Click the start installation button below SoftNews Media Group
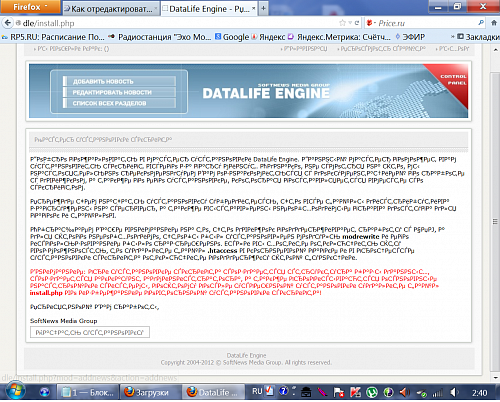Viewport: 500px width, 402px height. [90, 332]
